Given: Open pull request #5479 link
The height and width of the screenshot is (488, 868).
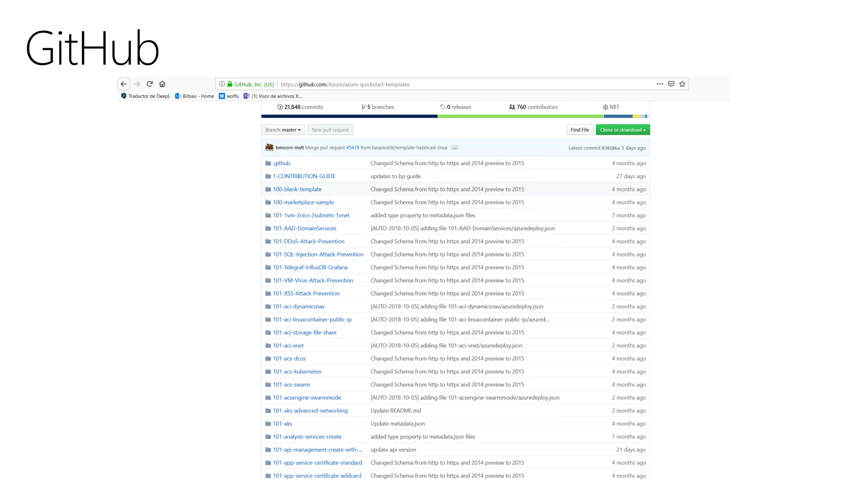Looking at the screenshot, I should (353, 148).
